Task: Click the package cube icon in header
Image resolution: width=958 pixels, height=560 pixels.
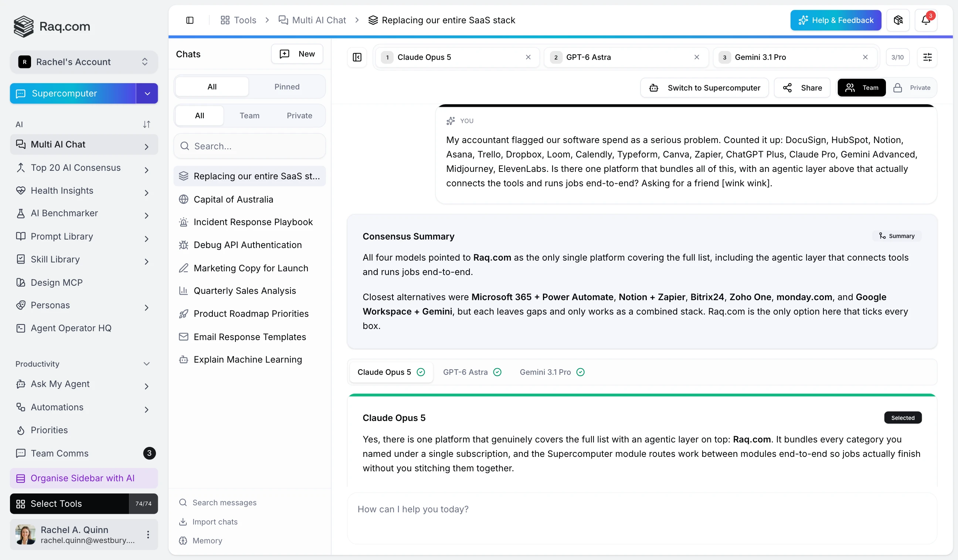Action: click(898, 20)
